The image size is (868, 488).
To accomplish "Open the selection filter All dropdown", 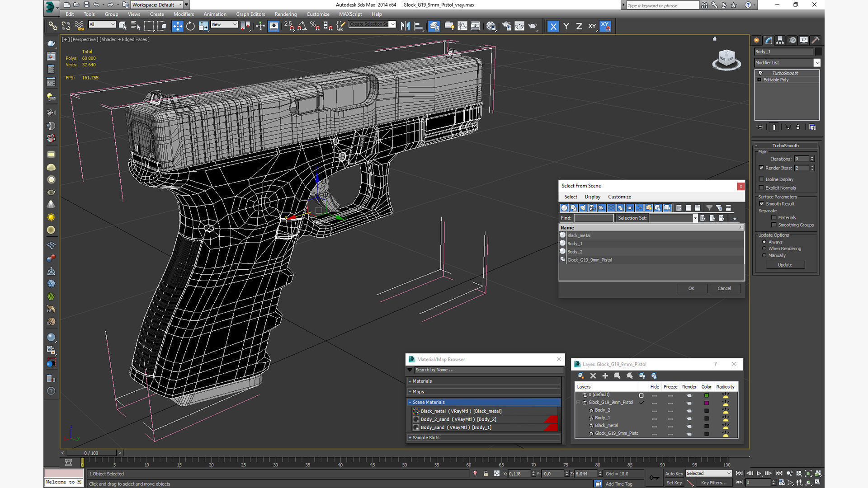I will click(x=102, y=24).
